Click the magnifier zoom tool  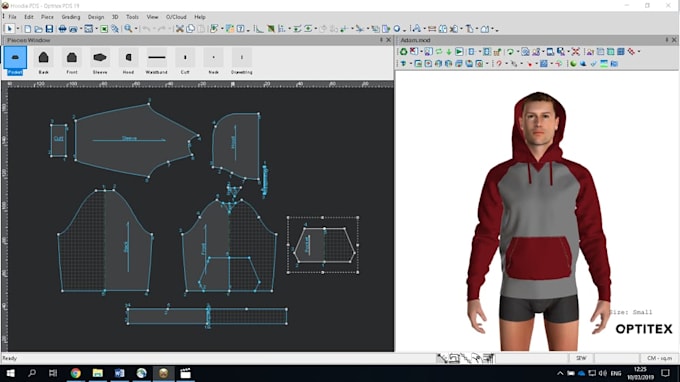(128, 29)
